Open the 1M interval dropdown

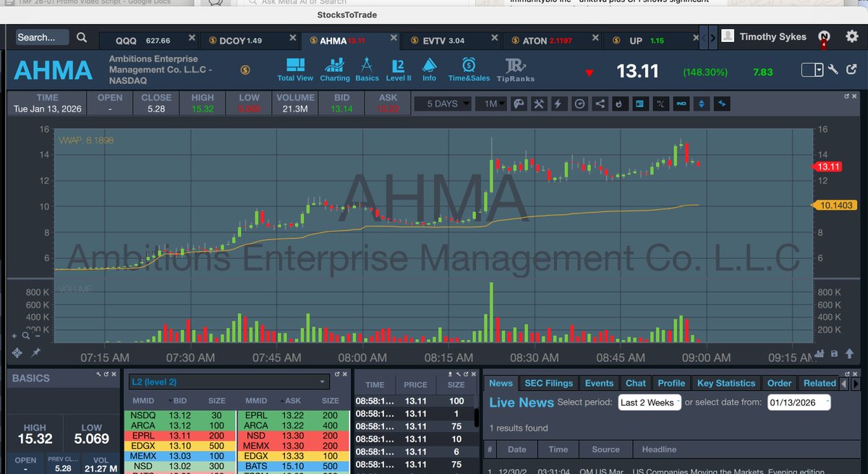[490, 103]
